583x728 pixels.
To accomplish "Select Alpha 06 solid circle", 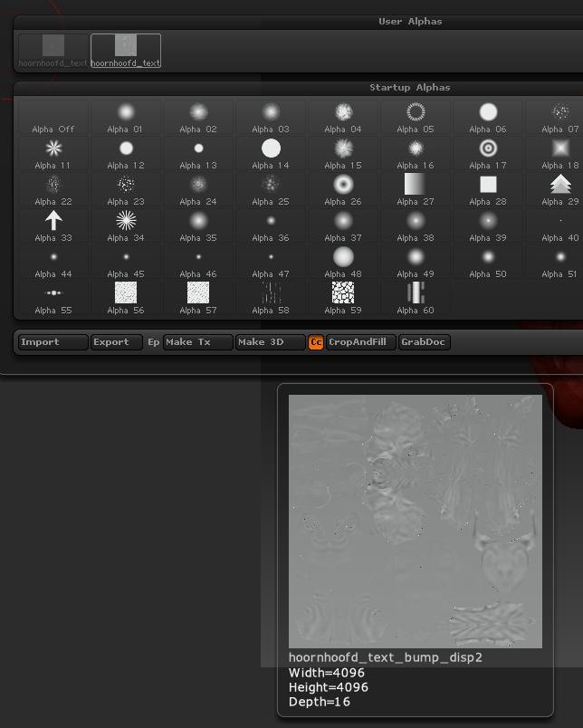I will click(488, 118).
